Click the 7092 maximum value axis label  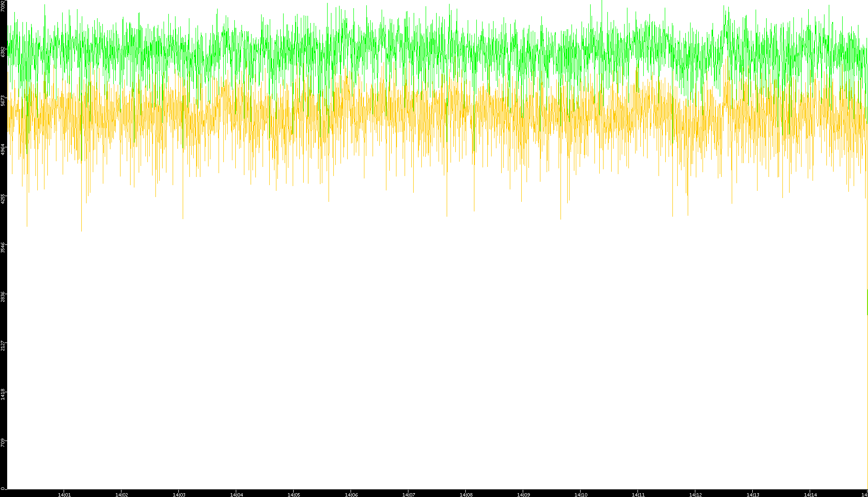pos(3,6)
